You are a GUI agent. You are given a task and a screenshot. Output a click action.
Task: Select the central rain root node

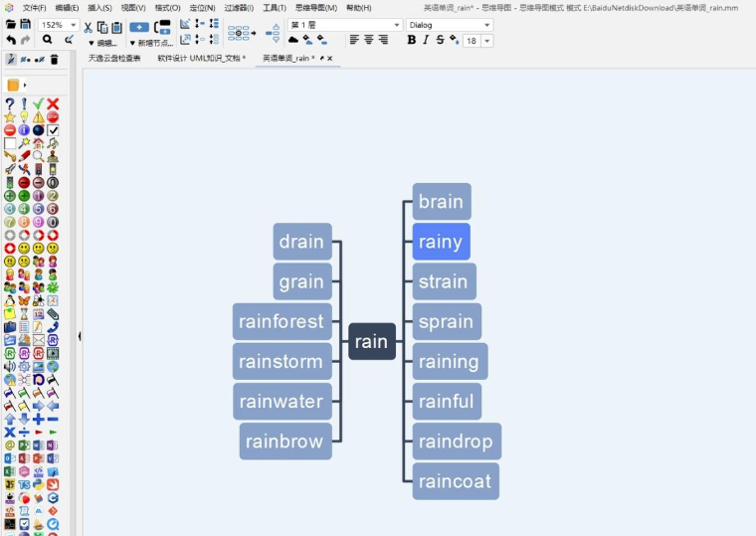[x=371, y=341]
